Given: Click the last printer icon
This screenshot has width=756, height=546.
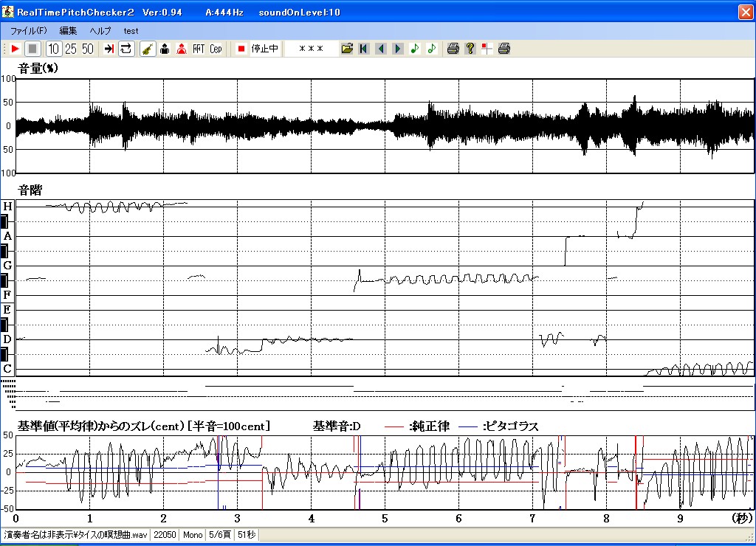Looking at the screenshot, I should (504, 49).
